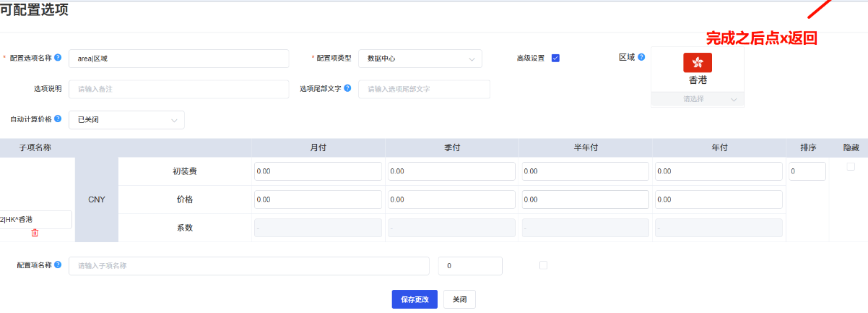Click the 价格 半年付 input field
The image size is (868, 313).
[x=585, y=200]
